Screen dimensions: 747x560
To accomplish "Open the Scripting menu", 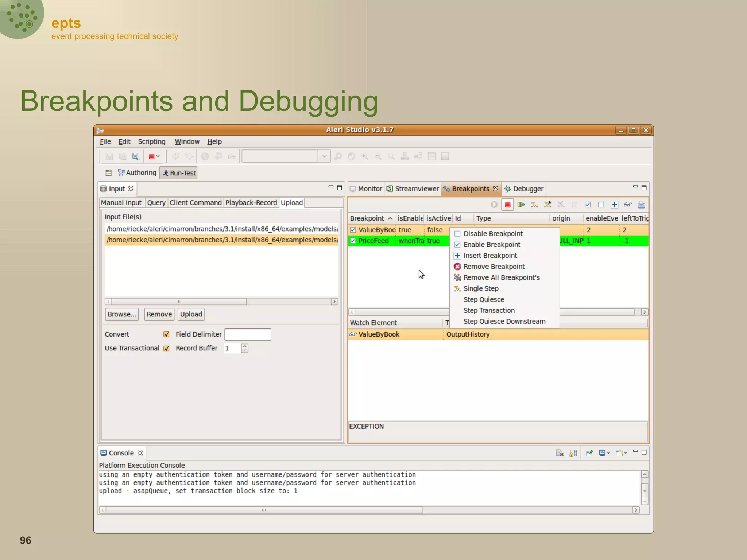I will pyautogui.click(x=151, y=141).
